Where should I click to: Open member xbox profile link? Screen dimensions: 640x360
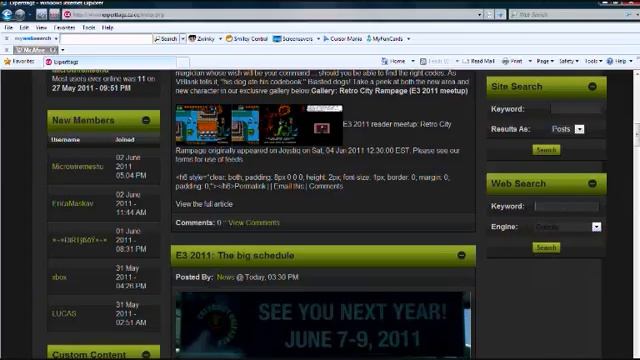point(59,277)
